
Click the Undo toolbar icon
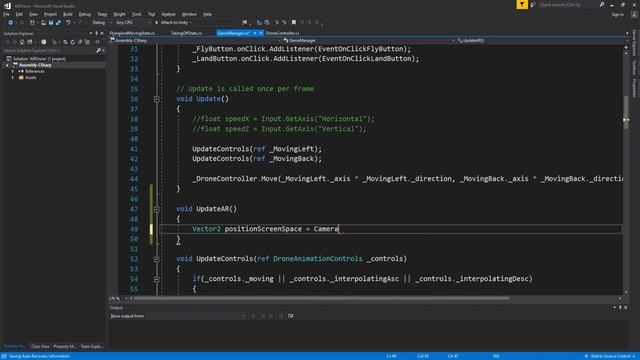[x=68, y=22]
